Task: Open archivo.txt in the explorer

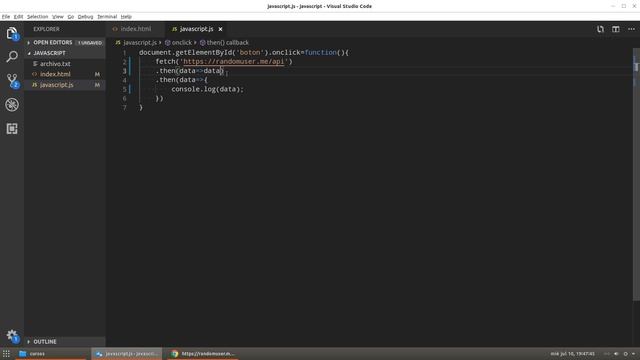Action: coord(55,64)
